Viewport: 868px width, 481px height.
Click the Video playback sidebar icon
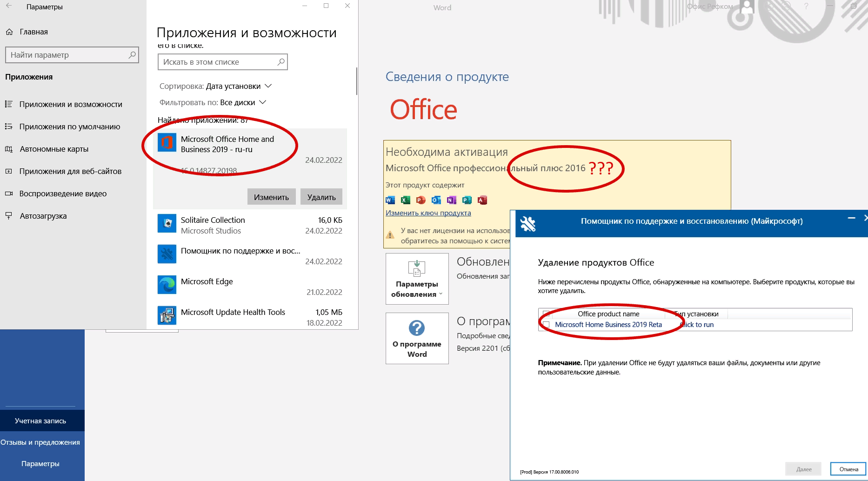tap(8, 194)
